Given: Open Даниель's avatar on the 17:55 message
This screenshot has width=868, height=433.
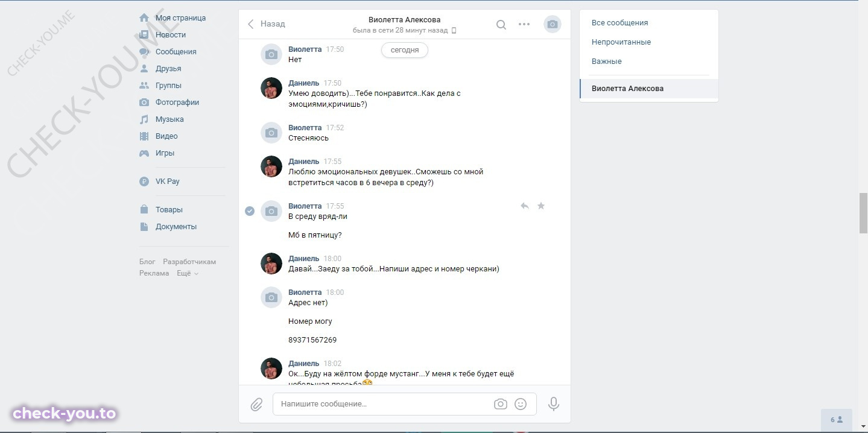Looking at the screenshot, I should pos(271,166).
